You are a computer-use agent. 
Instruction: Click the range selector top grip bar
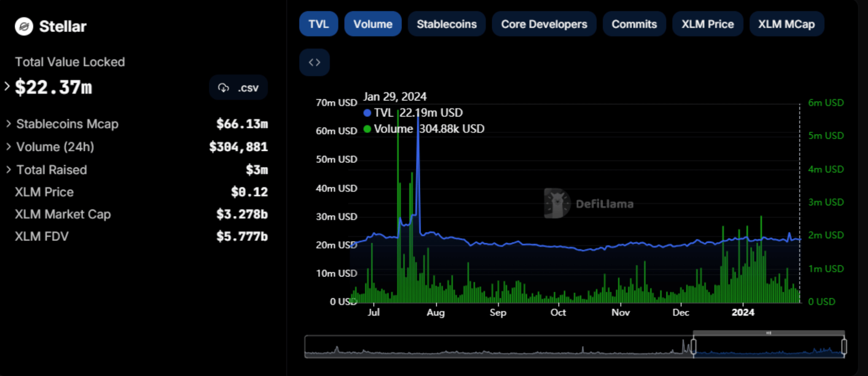coord(768,333)
